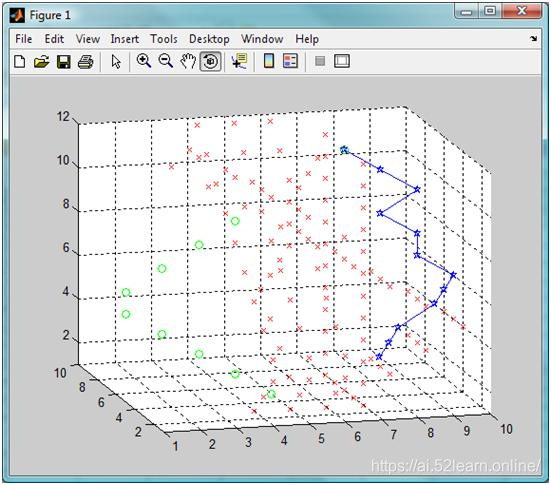Open the Tools menu
Viewport: 551px width, 485px height.
click(x=164, y=39)
